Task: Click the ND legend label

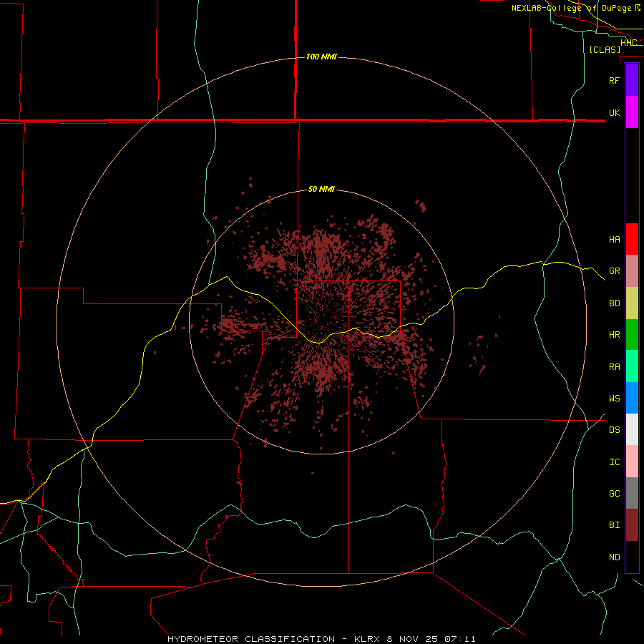Action: [x=614, y=557]
